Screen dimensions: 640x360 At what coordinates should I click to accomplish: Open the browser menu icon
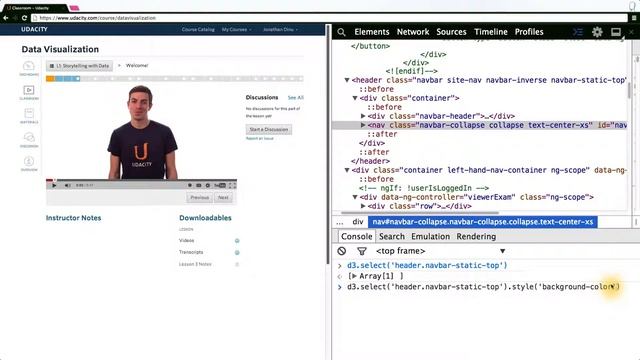634,18
